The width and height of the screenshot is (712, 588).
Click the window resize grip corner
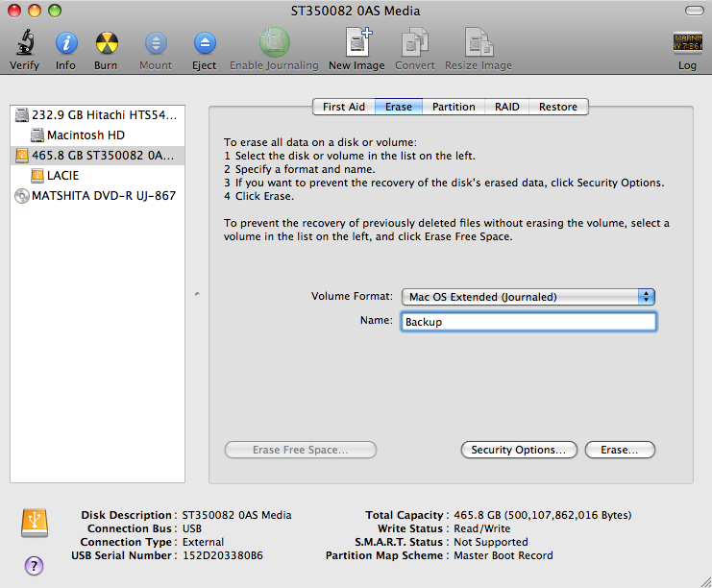(x=705, y=581)
